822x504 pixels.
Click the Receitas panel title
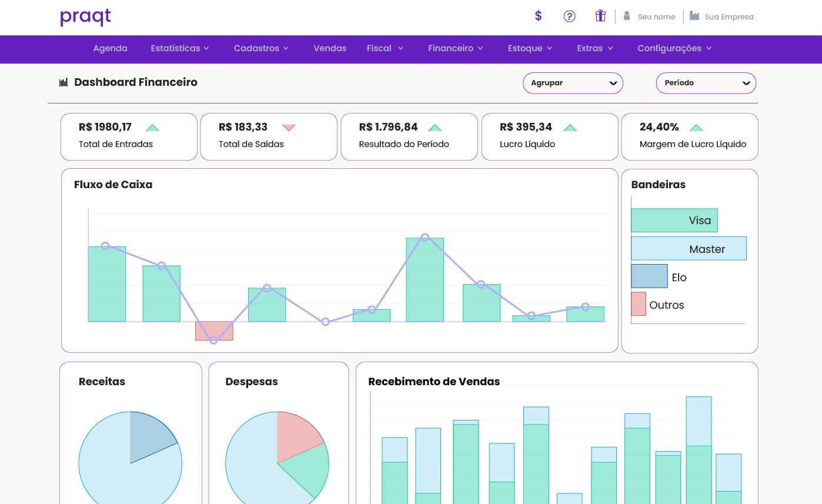click(x=102, y=382)
